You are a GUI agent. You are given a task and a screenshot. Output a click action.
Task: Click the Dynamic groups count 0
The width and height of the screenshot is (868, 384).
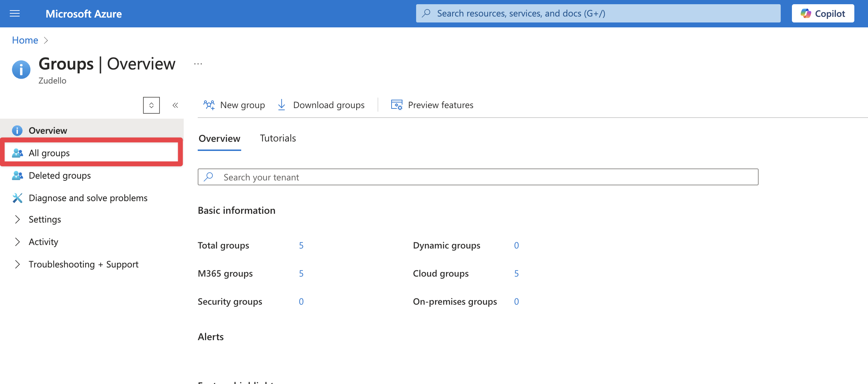click(x=516, y=245)
